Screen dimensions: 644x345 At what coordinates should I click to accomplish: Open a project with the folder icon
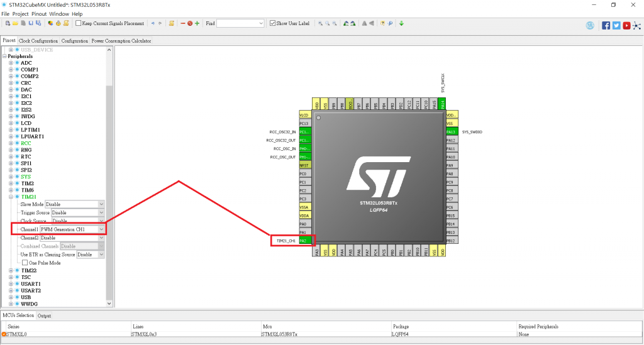coord(15,23)
